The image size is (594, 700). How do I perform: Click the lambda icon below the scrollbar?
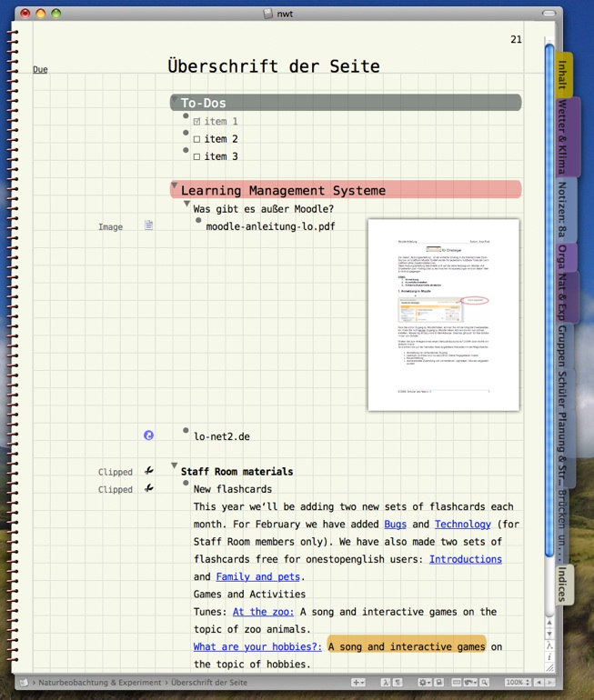point(549,644)
